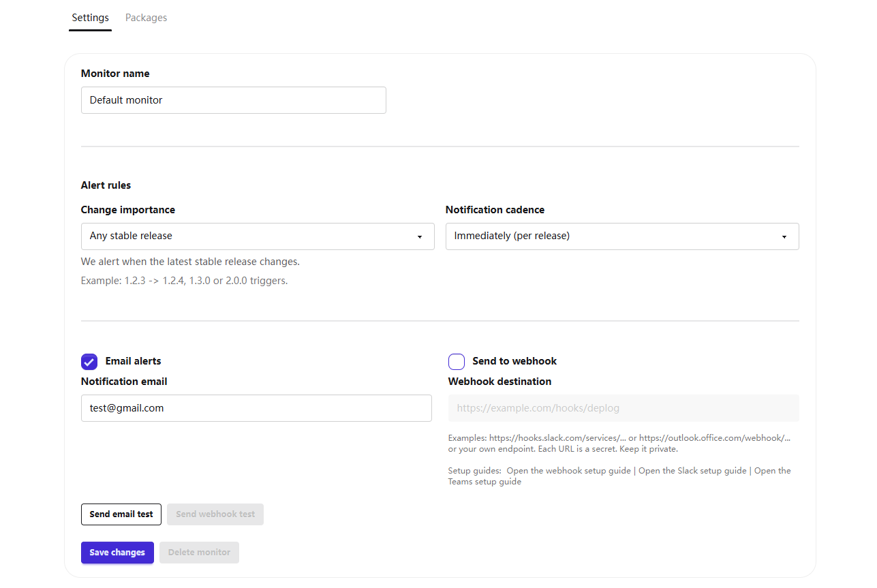This screenshot has height=588, width=877.
Task: Enable the Send to webhook checkbox
Action: (x=457, y=362)
